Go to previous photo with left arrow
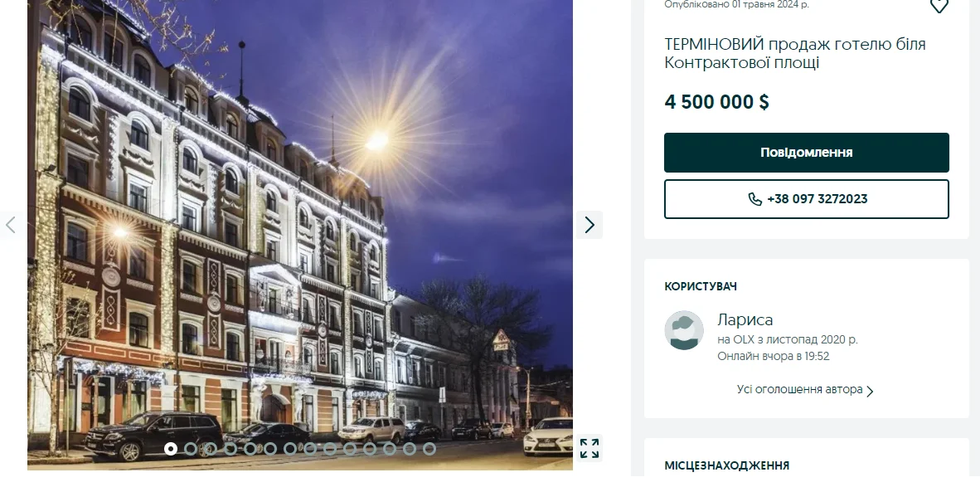Image resolution: width=980 pixels, height=487 pixels. coord(11,225)
